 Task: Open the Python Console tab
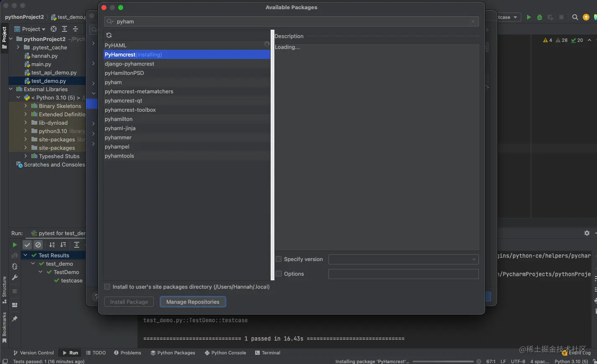[225, 353]
